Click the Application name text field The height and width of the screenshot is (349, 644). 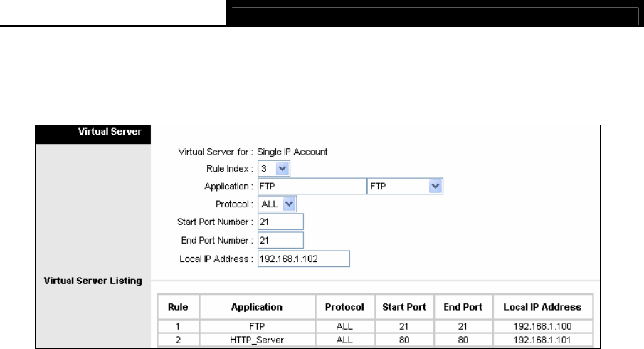pos(312,186)
